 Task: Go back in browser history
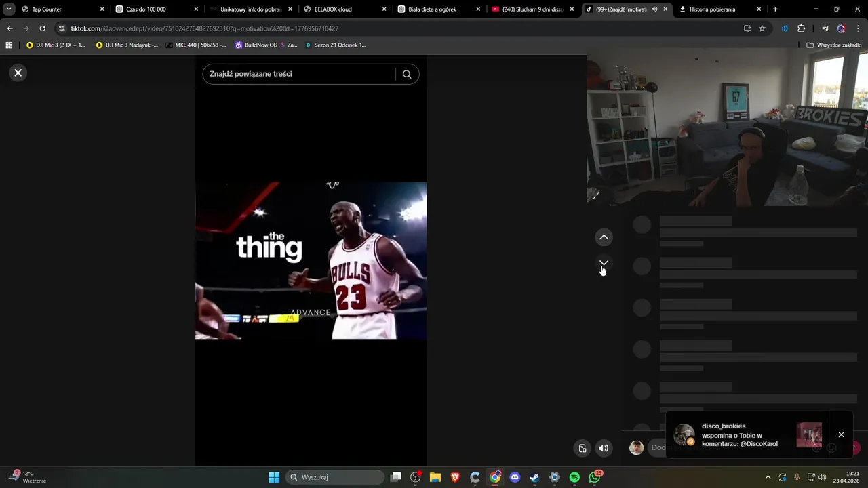(9, 28)
